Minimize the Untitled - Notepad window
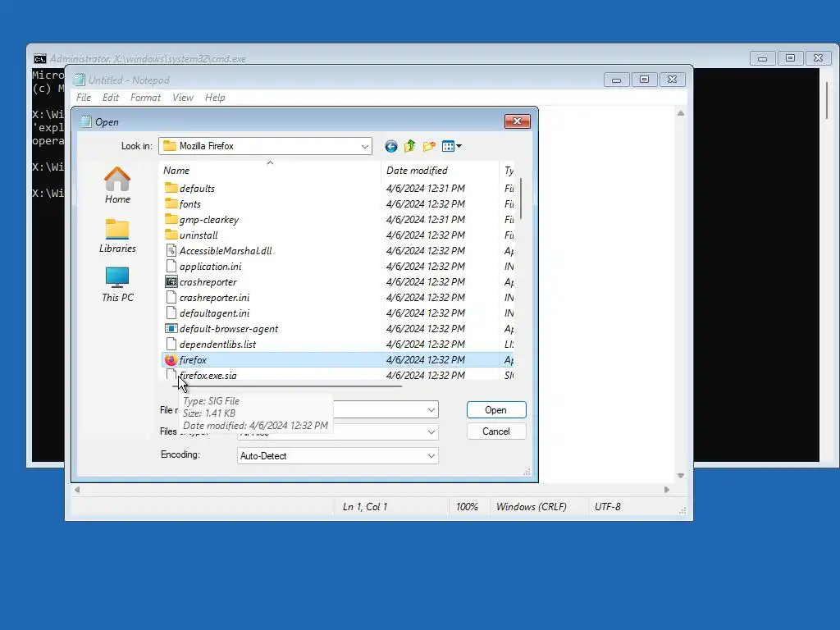This screenshot has height=630, width=840. coord(616,80)
